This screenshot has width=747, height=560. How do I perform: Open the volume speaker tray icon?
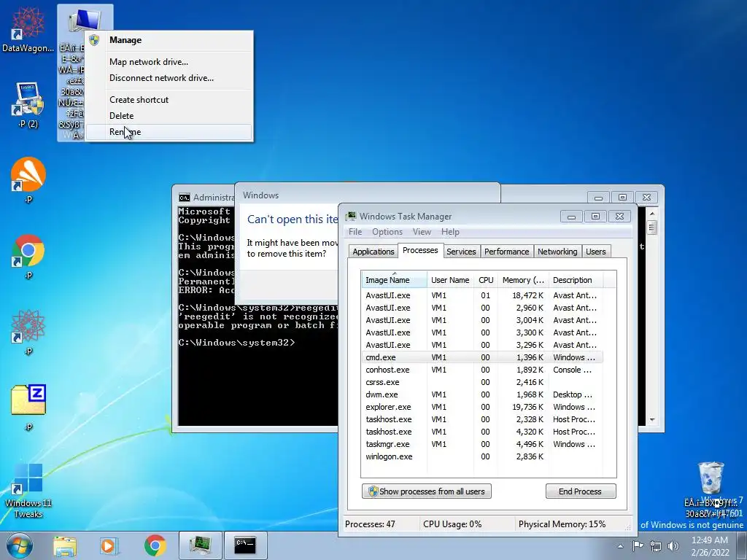click(673, 546)
